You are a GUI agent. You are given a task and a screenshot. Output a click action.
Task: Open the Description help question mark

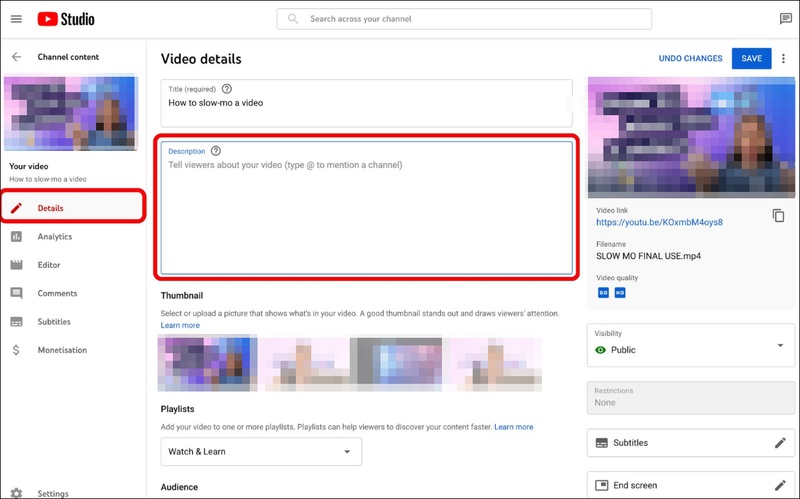tap(216, 151)
